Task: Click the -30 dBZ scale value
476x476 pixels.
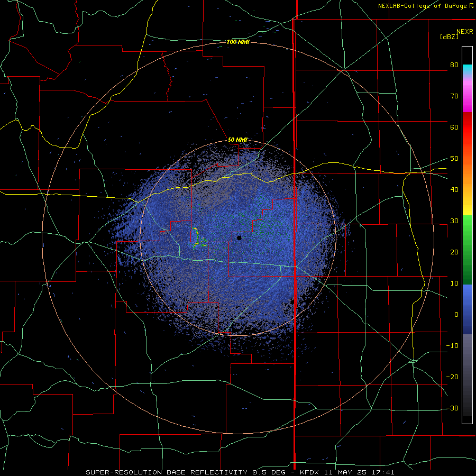Action: coord(452,408)
